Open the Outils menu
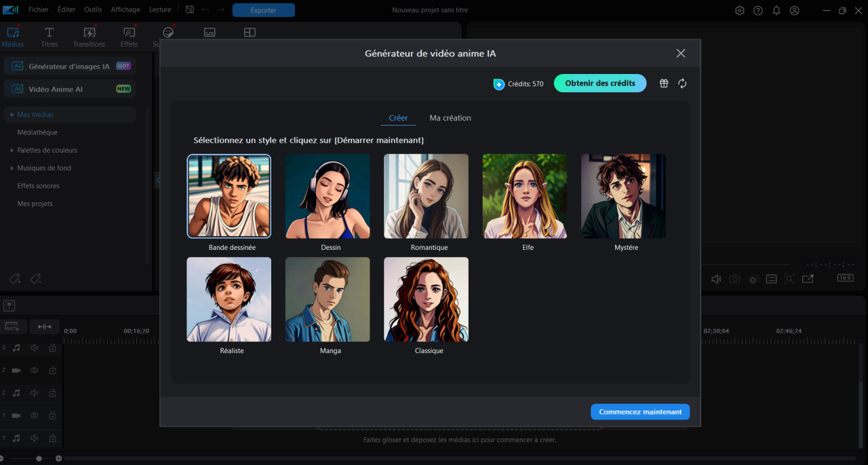The height and width of the screenshot is (465, 868). (x=93, y=10)
